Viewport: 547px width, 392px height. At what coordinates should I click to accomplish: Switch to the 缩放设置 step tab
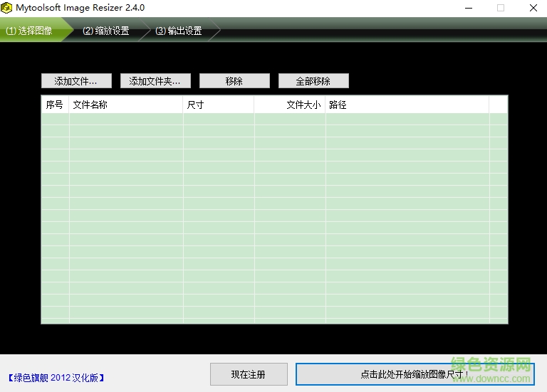pos(106,31)
